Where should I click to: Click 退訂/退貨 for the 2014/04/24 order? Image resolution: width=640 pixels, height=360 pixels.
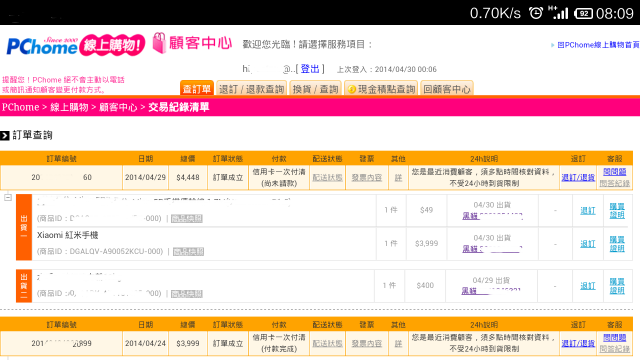(578, 343)
